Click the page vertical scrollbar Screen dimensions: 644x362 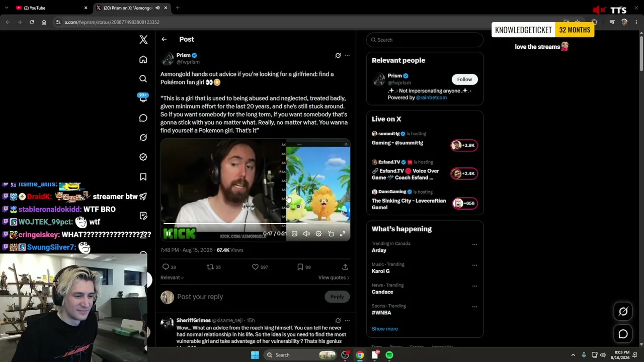[x=641, y=53]
